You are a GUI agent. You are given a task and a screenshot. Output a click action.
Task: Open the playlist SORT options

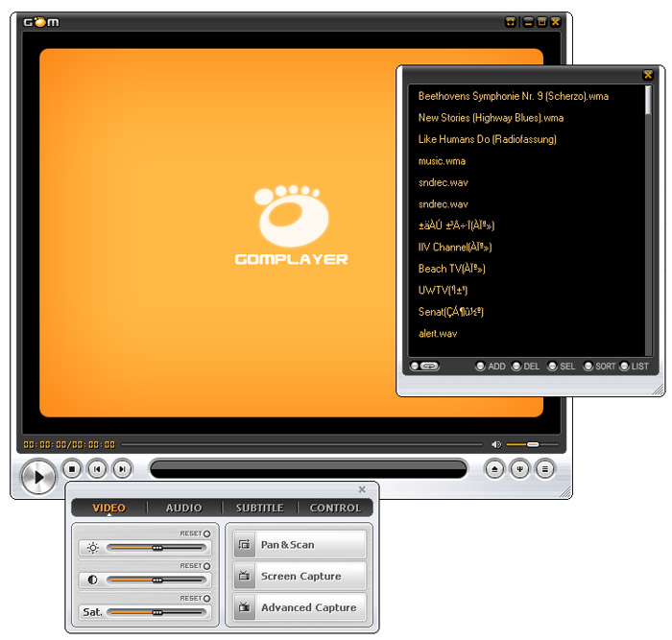coord(598,367)
